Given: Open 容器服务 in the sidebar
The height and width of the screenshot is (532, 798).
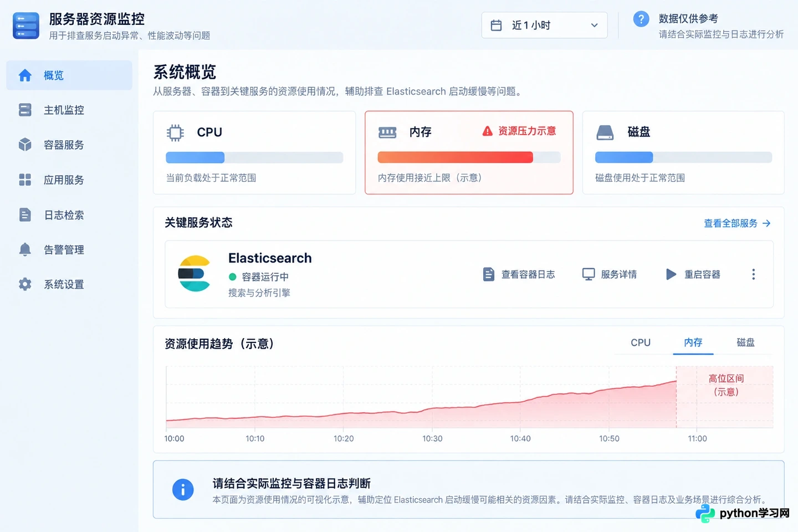Looking at the screenshot, I should pos(69,145).
